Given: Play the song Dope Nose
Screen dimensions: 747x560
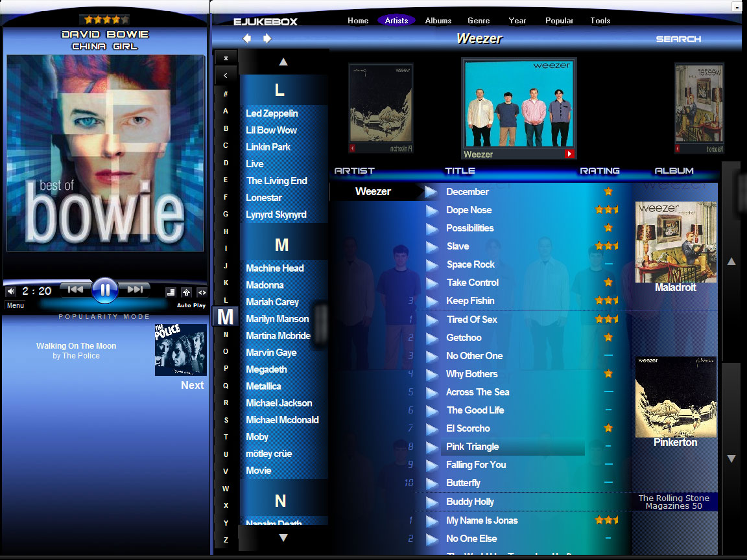Looking at the screenshot, I should pos(432,210).
